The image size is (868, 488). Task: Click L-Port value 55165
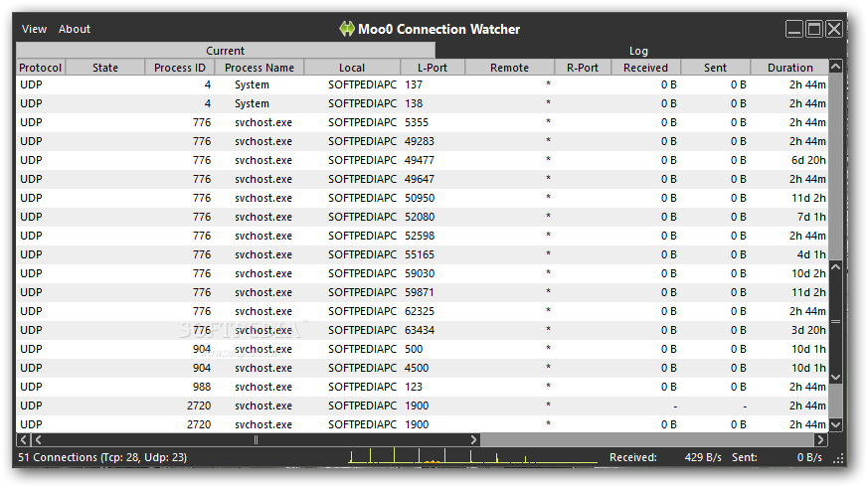click(x=419, y=254)
